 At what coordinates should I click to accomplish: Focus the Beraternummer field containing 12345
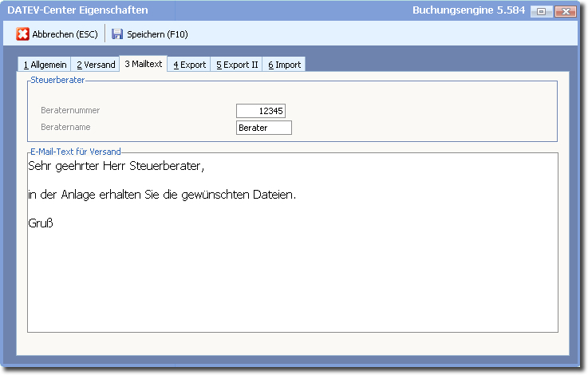(x=261, y=111)
